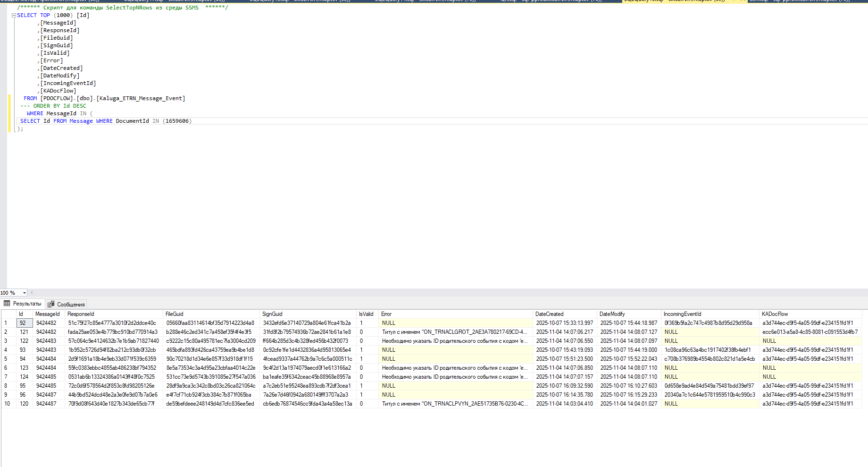Select the MessageId column header
Viewport: 868px width, 467px height.
(x=49, y=314)
